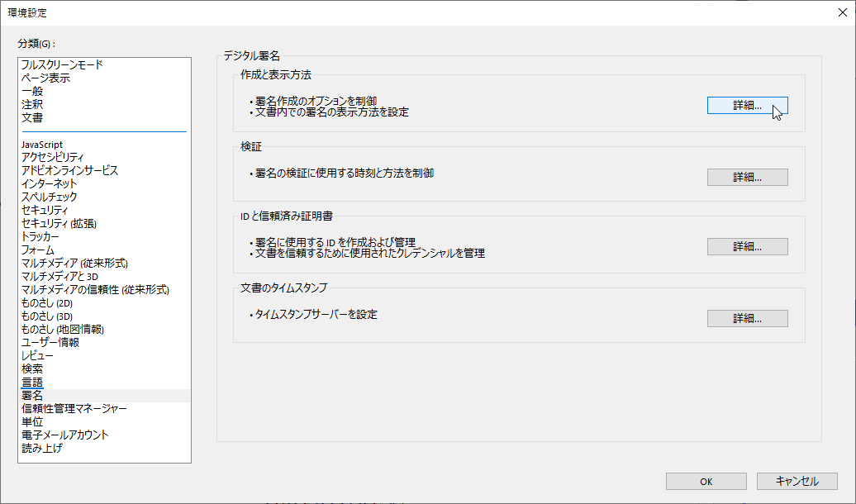Open ものさし (地図情報) settings
Viewport: 856px width, 504px height.
pyautogui.click(x=63, y=329)
